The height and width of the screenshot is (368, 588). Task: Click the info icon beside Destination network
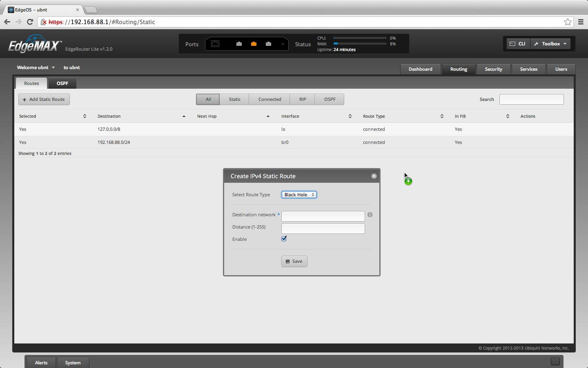[x=370, y=215]
